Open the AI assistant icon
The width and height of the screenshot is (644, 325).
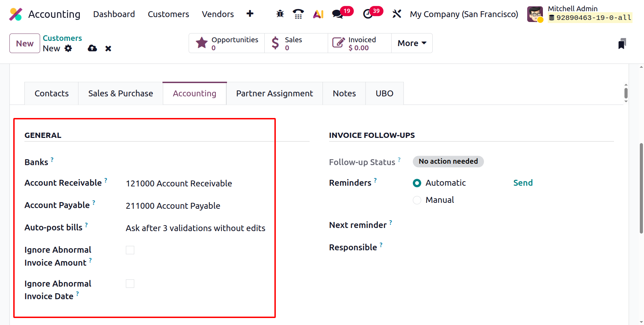coord(318,14)
